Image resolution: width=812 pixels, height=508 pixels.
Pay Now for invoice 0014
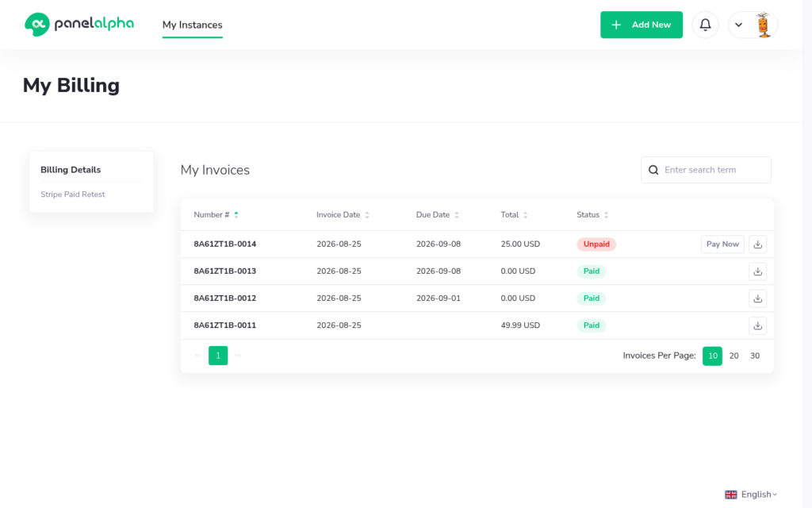tap(722, 244)
